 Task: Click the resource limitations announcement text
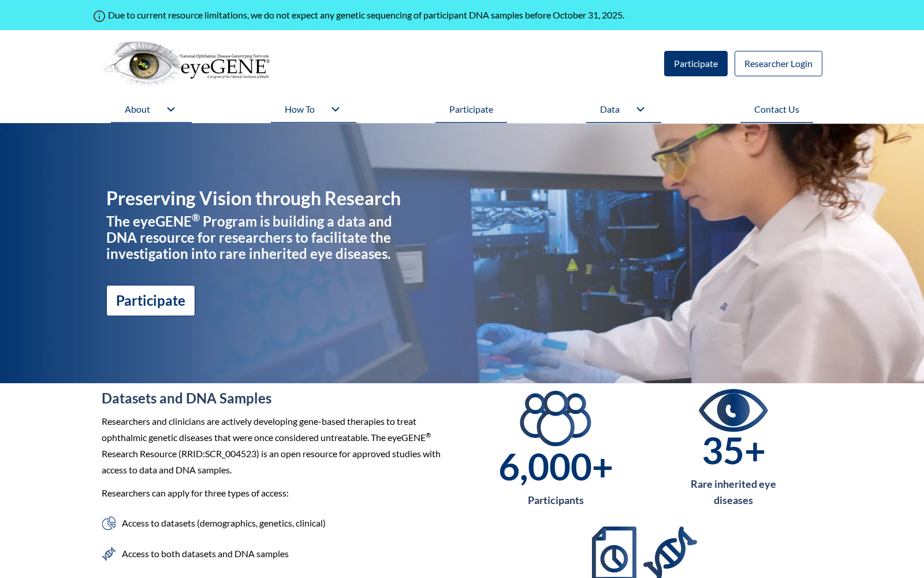point(366,15)
